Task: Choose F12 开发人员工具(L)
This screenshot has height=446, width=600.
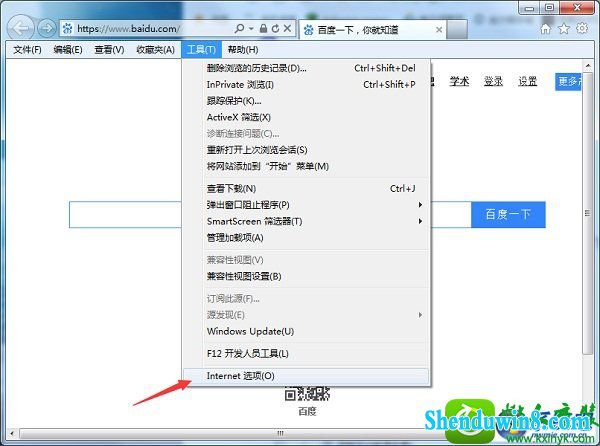Action: pos(306,354)
